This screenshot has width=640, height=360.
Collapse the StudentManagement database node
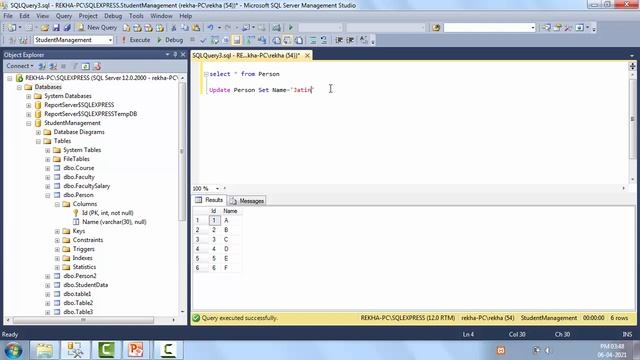tap(29, 123)
